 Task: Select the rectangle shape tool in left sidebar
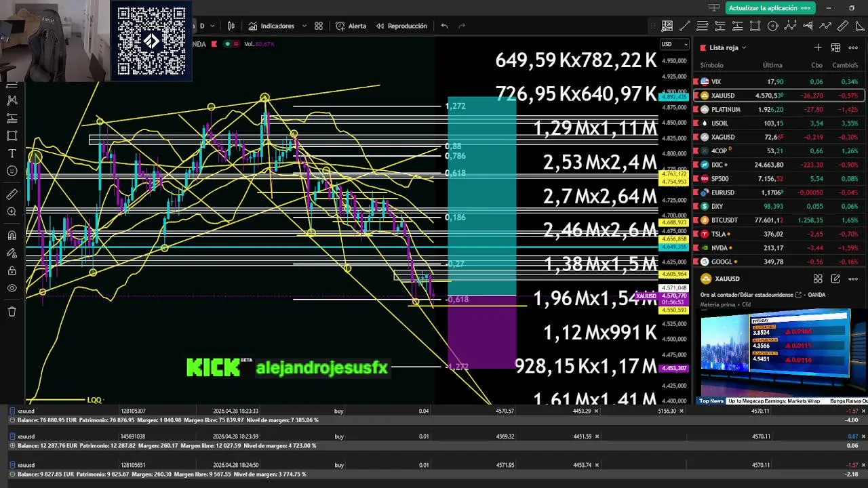pyautogui.click(x=12, y=136)
